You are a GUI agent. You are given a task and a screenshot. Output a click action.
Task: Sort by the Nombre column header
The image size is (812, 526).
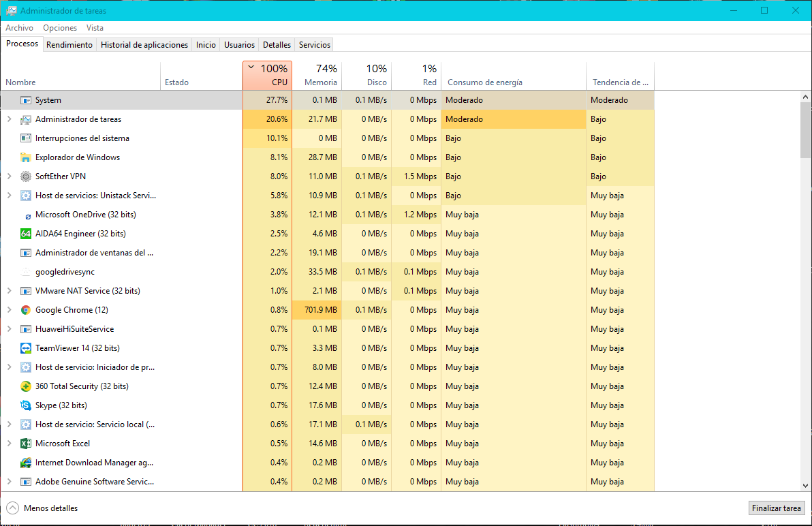click(x=81, y=76)
